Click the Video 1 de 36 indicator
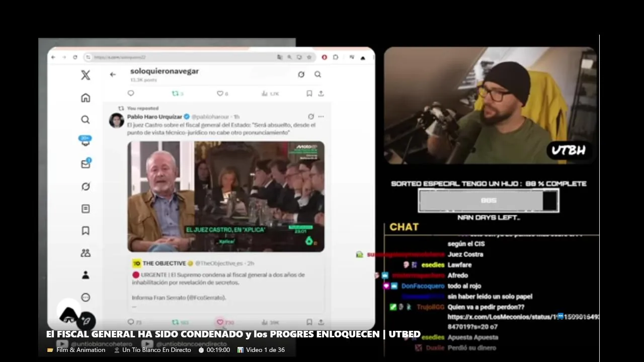The width and height of the screenshot is (644, 362). [265, 350]
